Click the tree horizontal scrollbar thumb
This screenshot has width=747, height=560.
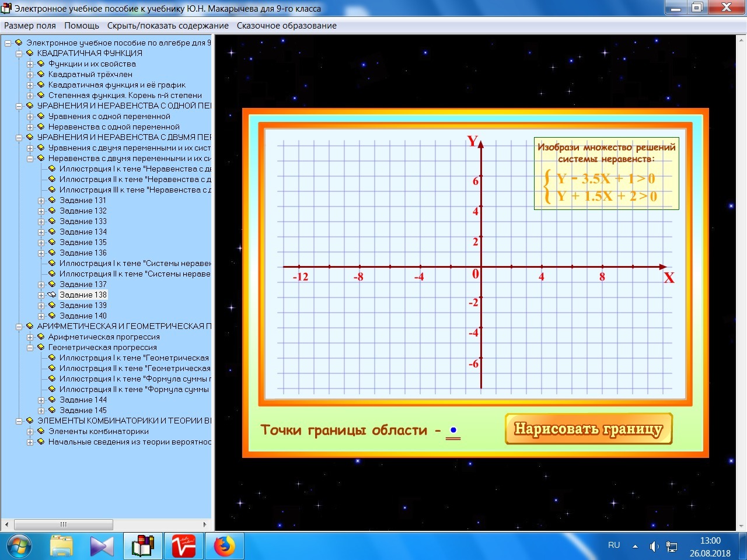pyautogui.click(x=63, y=524)
